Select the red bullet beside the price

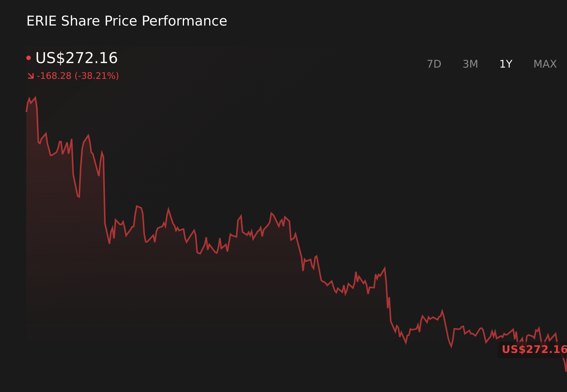pos(29,57)
